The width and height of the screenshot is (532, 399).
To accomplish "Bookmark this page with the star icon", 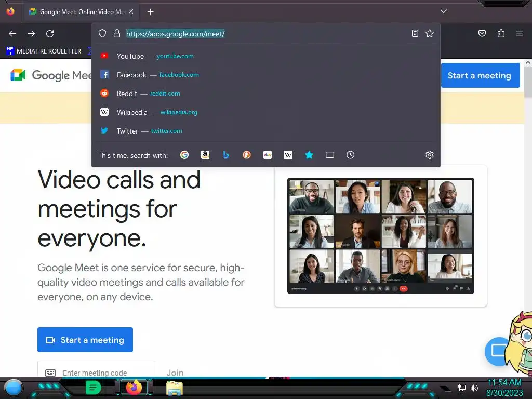I will coord(430,33).
